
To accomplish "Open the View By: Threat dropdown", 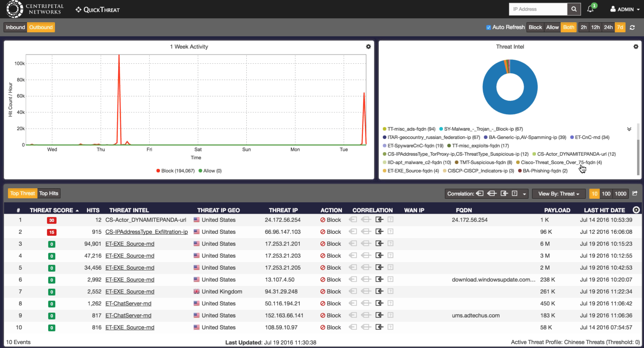I will click(558, 194).
